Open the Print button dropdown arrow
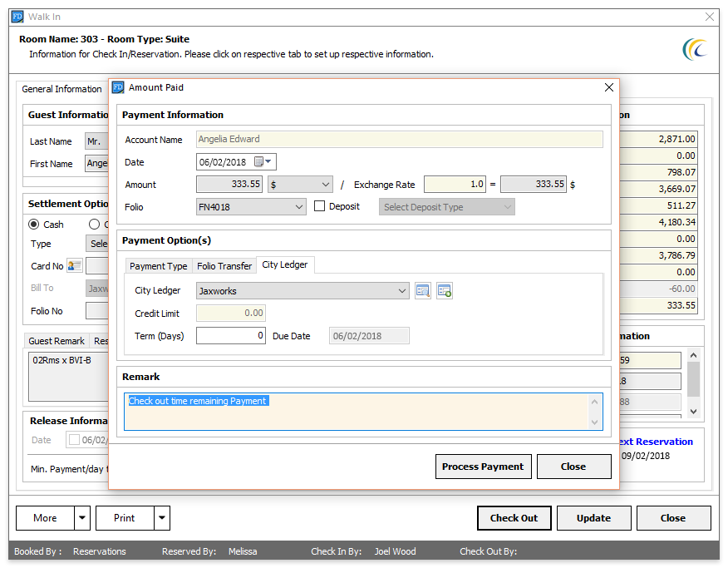This screenshot has height=568, width=728. click(161, 518)
